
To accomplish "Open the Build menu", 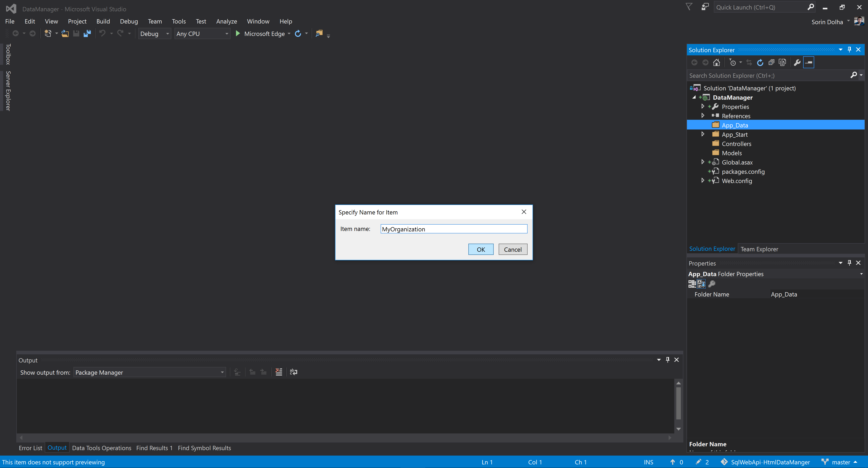I will tap(103, 21).
